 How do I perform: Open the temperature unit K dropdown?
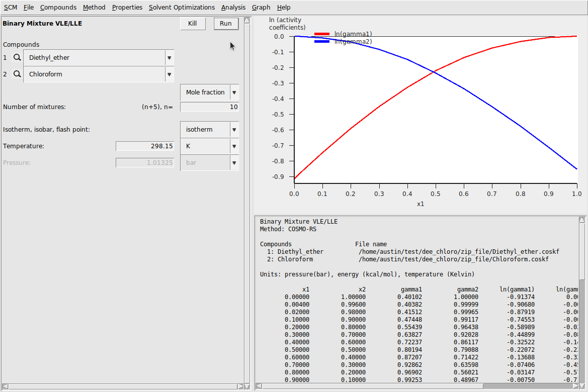pyautogui.click(x=210, y=146)
